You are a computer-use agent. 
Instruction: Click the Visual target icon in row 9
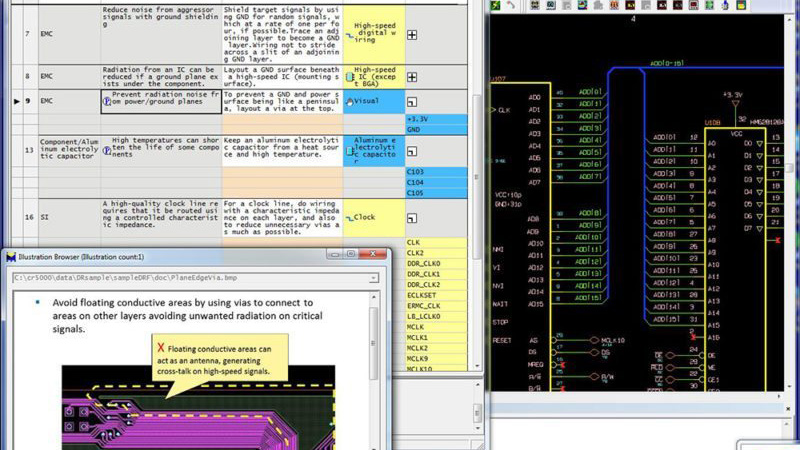[349, 101]
